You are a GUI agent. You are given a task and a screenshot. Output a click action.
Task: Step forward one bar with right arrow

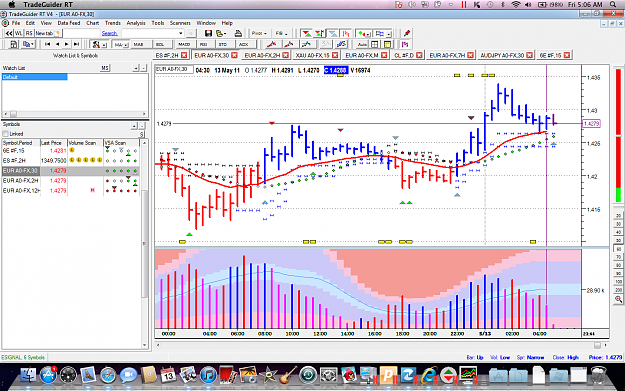[x=67, y=44]
